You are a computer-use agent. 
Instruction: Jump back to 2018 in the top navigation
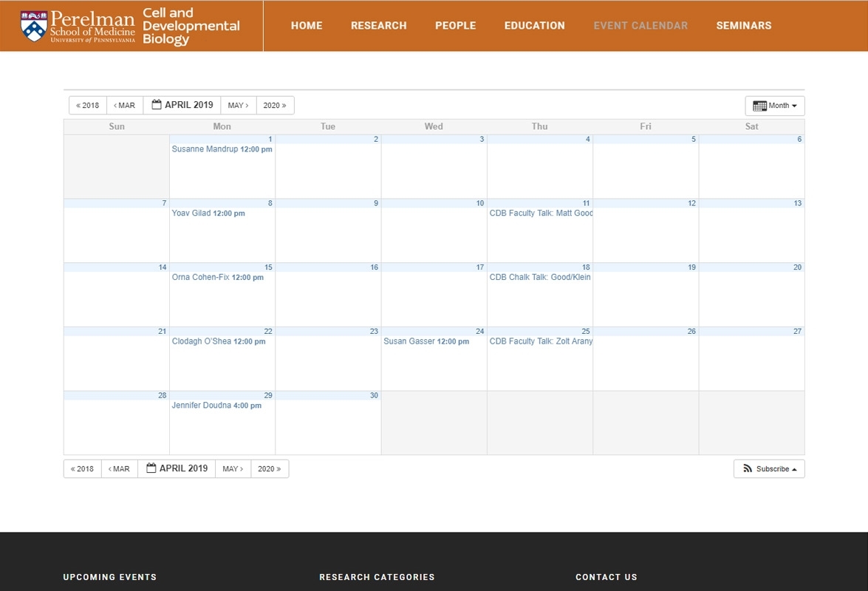click(87, 105)
